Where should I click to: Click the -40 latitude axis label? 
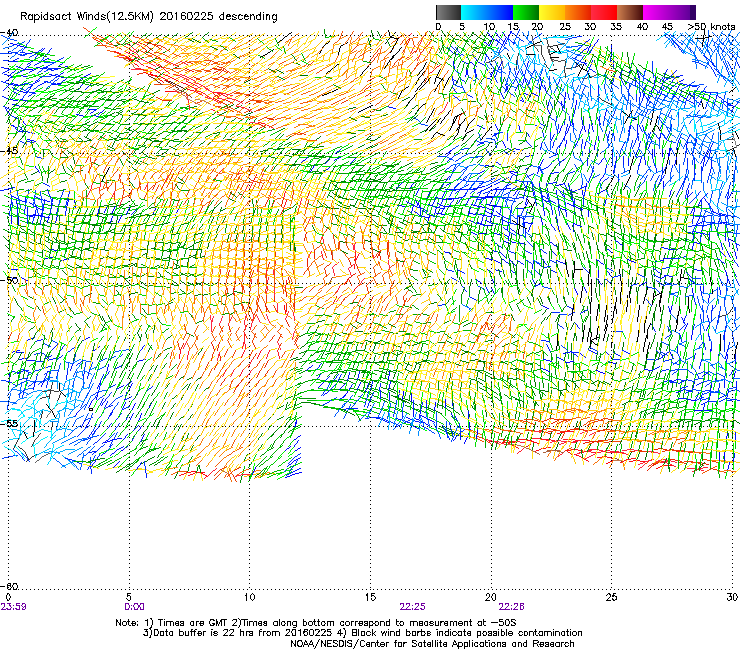click(9, 33)
